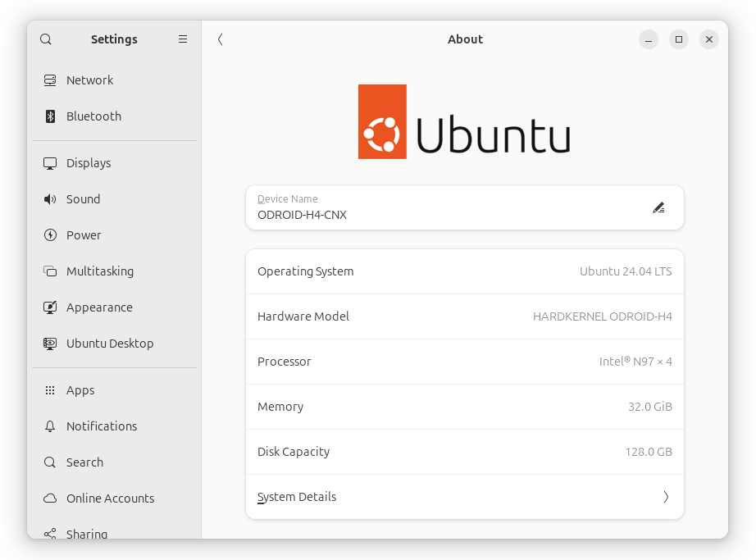Click the Multitasking icon
Image resolution: width=756 pixels, height=560 pixels.
coord(50,271)
